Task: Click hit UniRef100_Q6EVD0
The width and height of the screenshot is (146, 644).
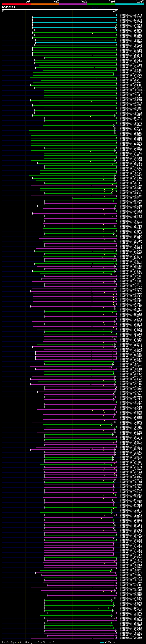Action: [x=131, y=590]
